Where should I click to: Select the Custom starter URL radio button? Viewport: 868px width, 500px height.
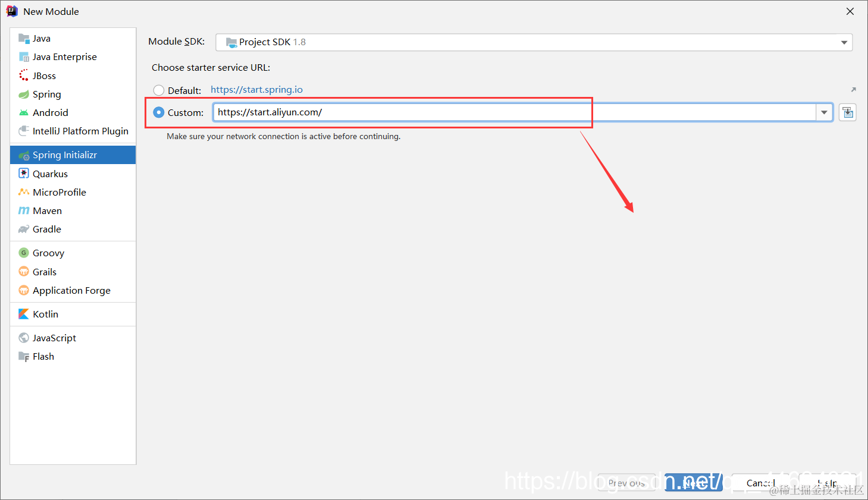pos(159,112)
